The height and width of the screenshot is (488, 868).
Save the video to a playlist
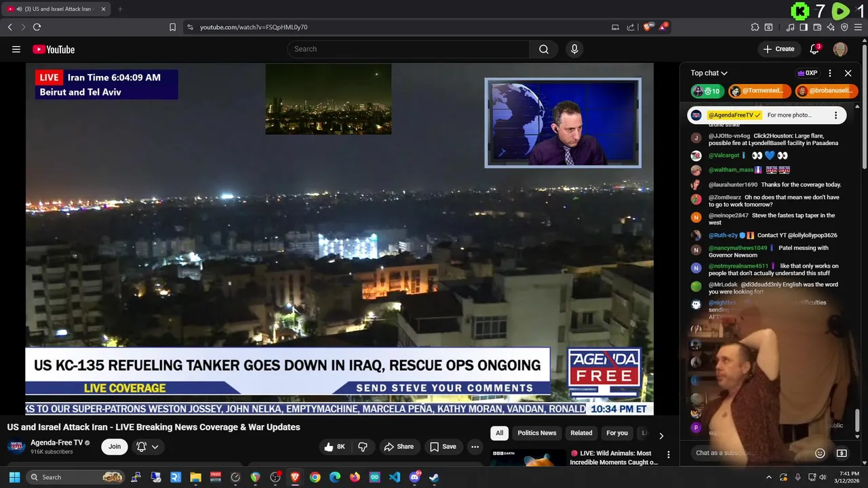443,447
